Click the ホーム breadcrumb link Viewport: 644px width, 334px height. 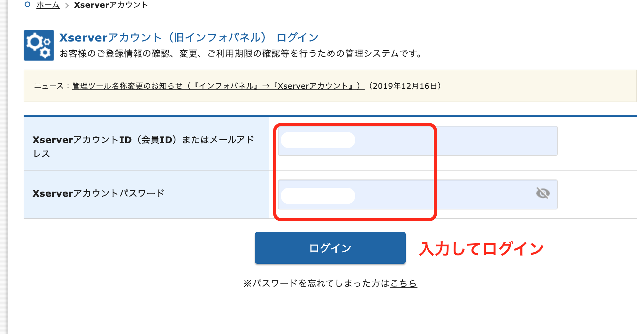[48, 5]
